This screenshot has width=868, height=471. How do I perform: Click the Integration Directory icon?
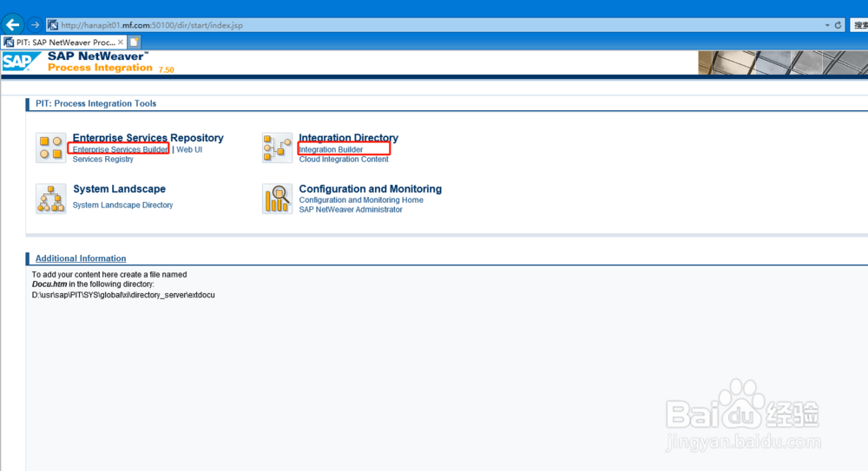[x=278, y=147]
